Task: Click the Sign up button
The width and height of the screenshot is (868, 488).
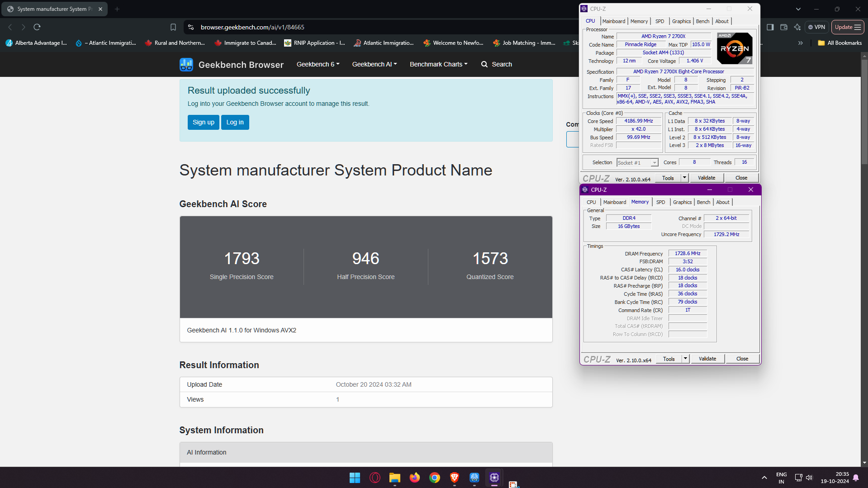Action: point(204,122)
